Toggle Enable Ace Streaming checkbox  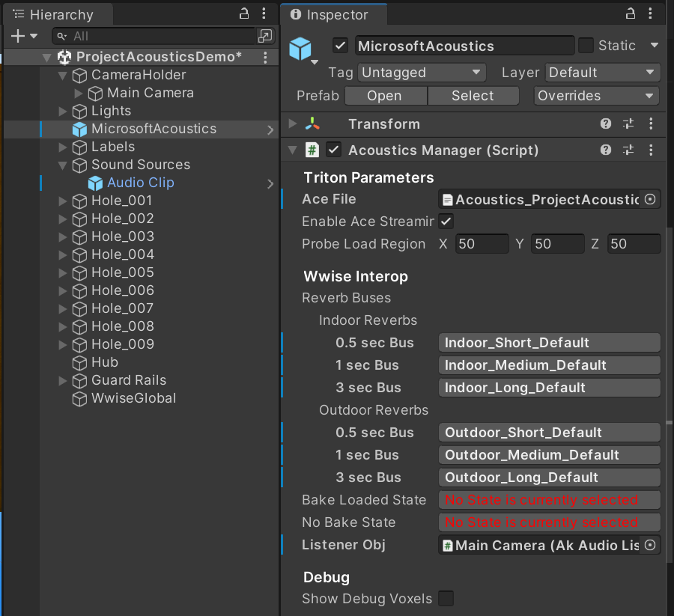click(446, 222)
